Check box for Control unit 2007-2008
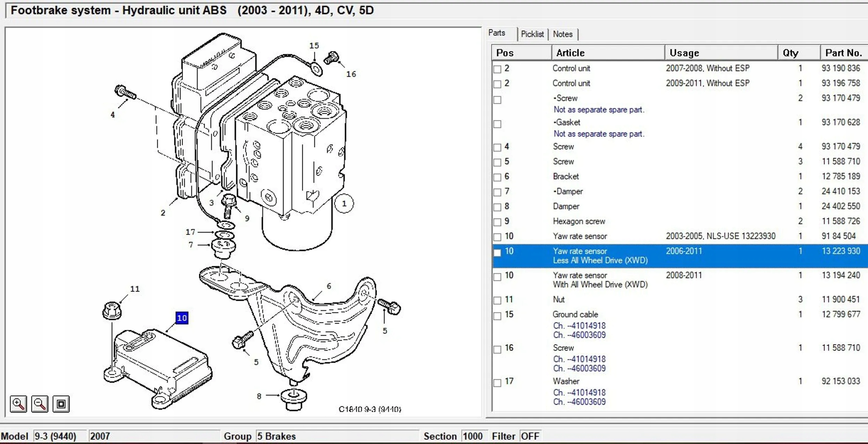868x444 pixels. tap(497, 69)
